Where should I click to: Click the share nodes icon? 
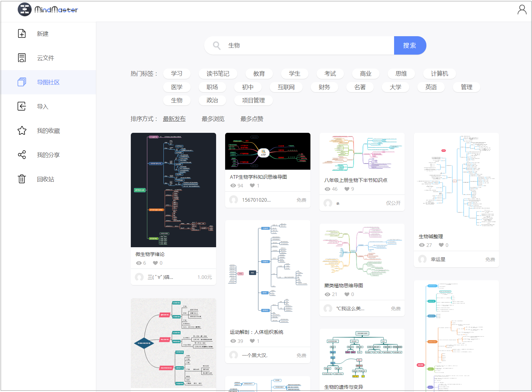(22, 155)
